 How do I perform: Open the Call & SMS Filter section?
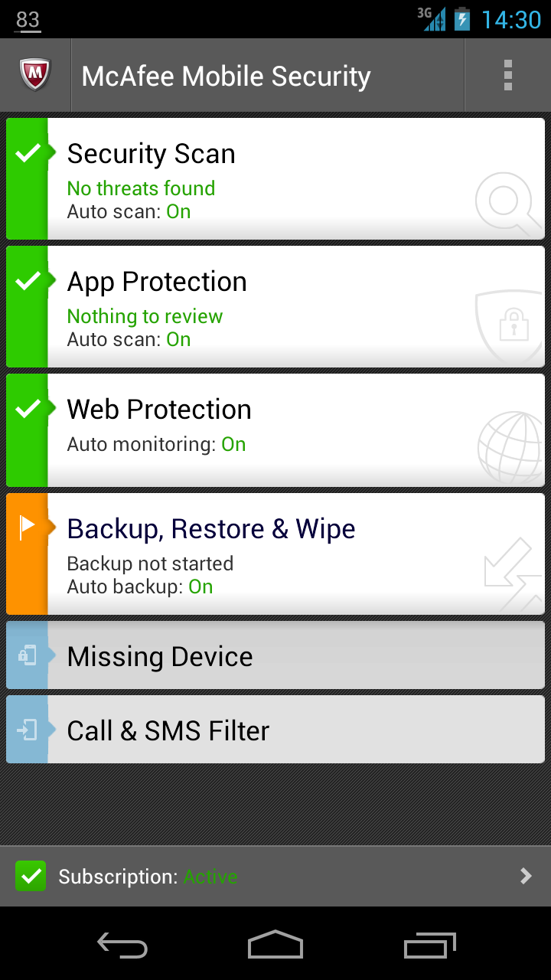tap(168, 730)
